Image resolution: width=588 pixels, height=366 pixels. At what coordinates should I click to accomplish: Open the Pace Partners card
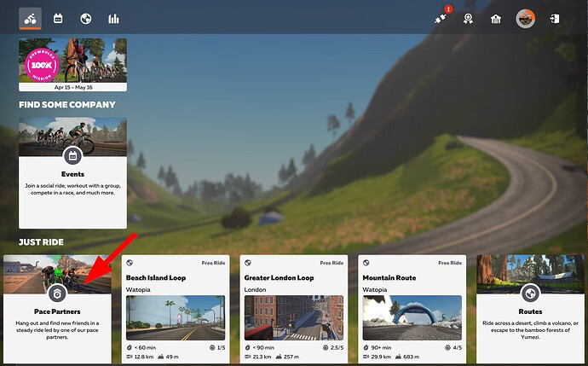coord(57,309)
